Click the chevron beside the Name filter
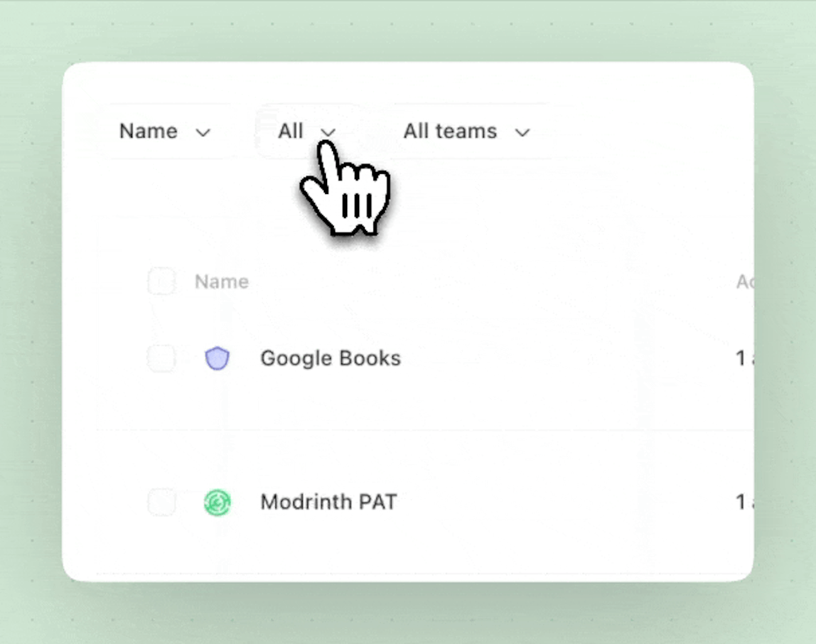 click(203, 132)
